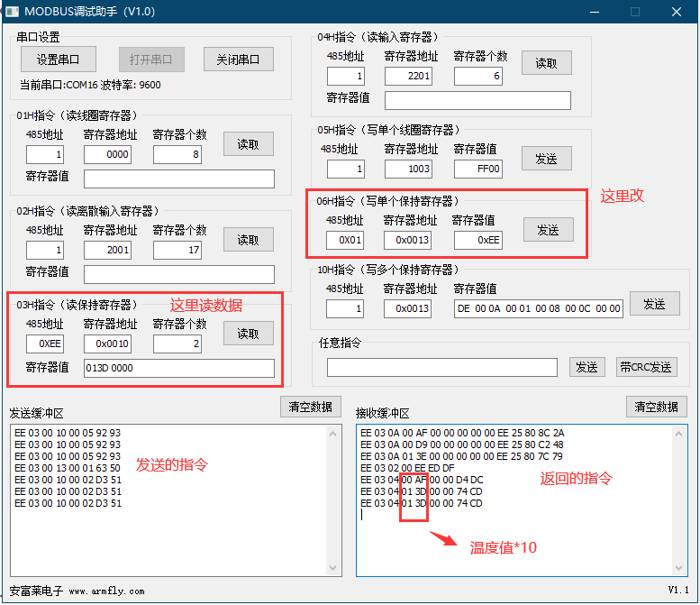The width and height of the screenshot is (700, 605).
Task: Focus the 06H 寄存器值 field showing 0xEE
Action: pos(478,241)
